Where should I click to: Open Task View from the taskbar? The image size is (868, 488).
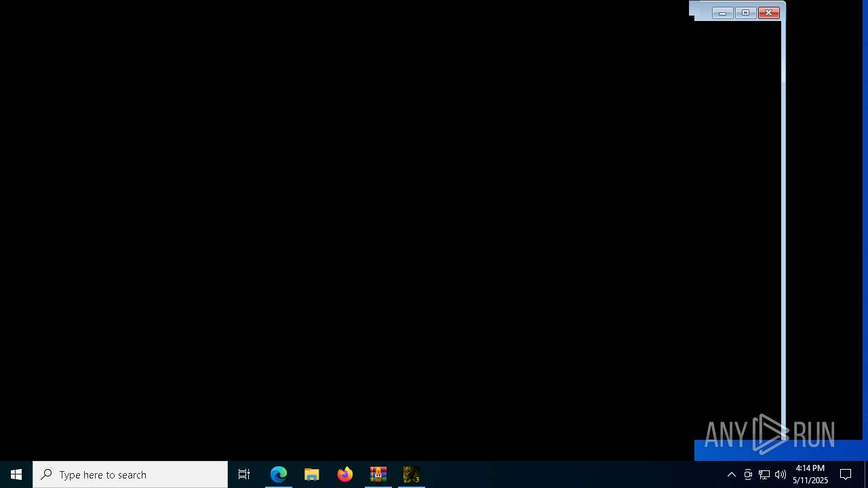244,474
